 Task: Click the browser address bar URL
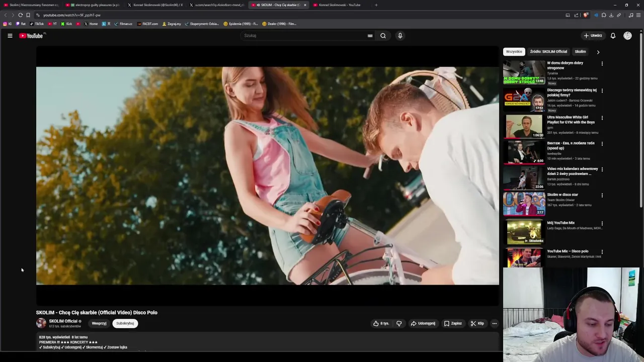point(72,15)
